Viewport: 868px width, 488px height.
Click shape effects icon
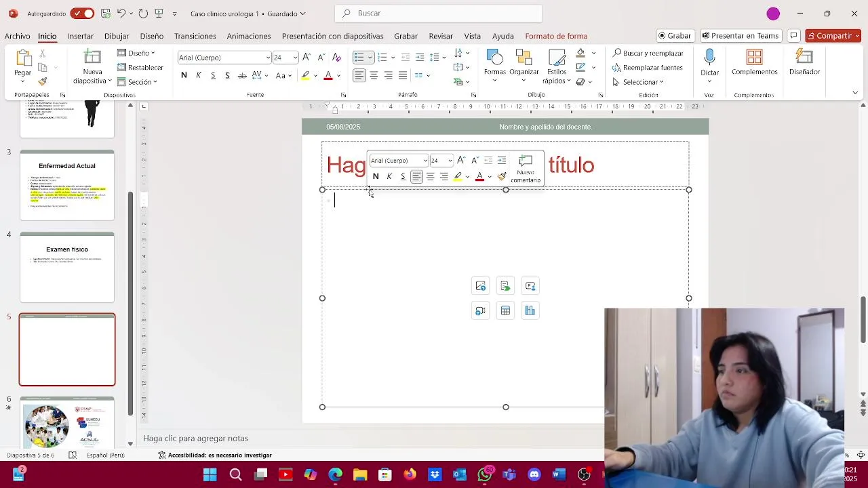tap(580, 81)
